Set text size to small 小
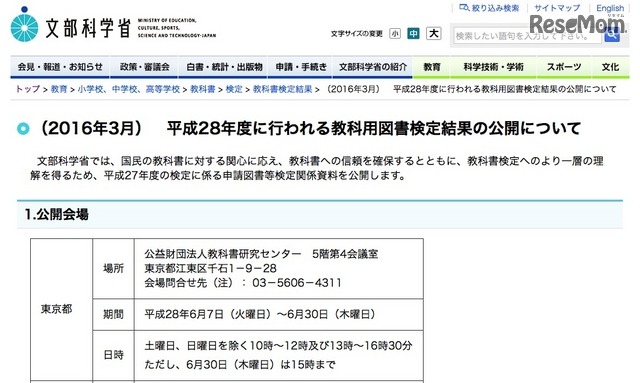640x383 pixels. tap(395, 34)
